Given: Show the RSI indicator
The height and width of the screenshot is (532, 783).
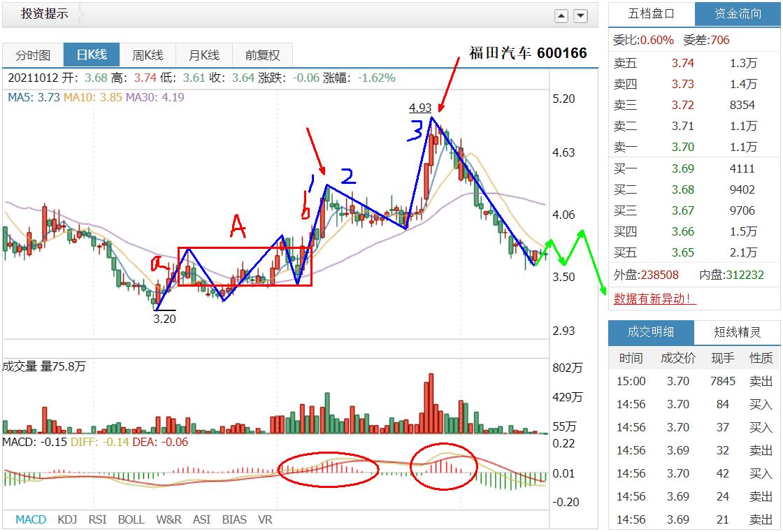Looking at the screenshot, I should [97, 519].
